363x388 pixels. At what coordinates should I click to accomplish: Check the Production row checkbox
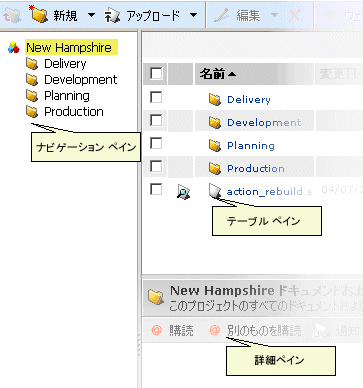click(x=156, y=166)
